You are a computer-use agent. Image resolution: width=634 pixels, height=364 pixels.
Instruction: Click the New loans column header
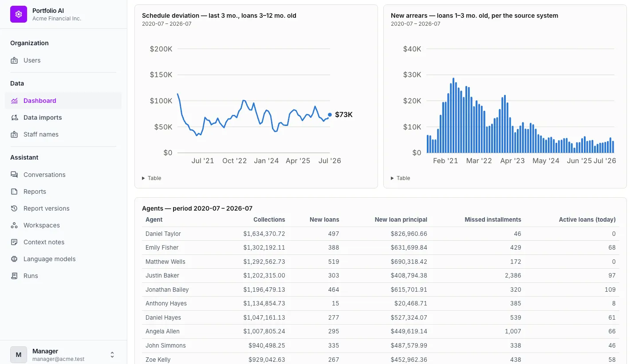pyautogui.click(x=324, y=219)
